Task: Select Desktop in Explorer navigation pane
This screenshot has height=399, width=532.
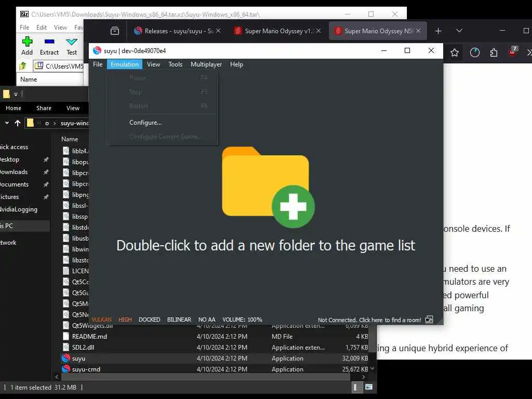Action: click(9, 159)
